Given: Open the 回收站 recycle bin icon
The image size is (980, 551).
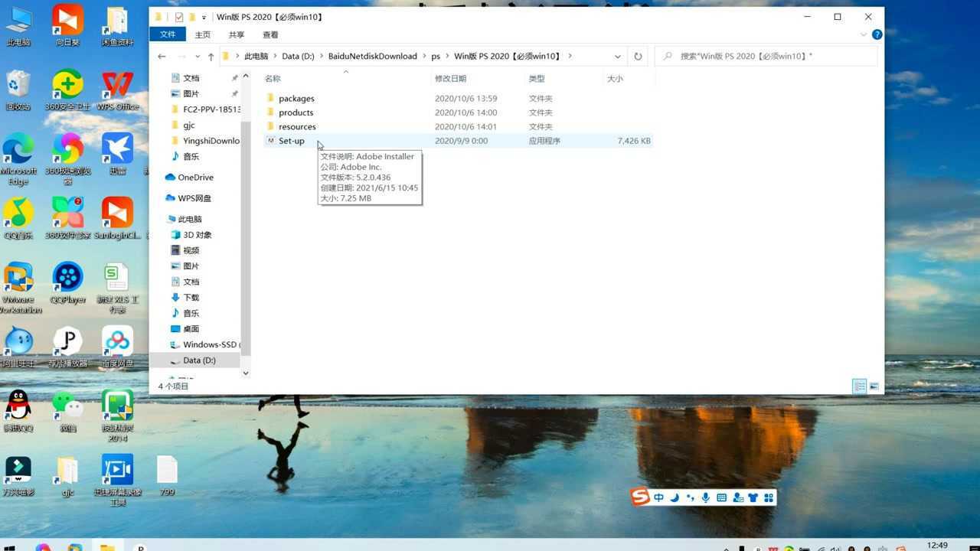Looking at the screenshot, I should point(18,90).
